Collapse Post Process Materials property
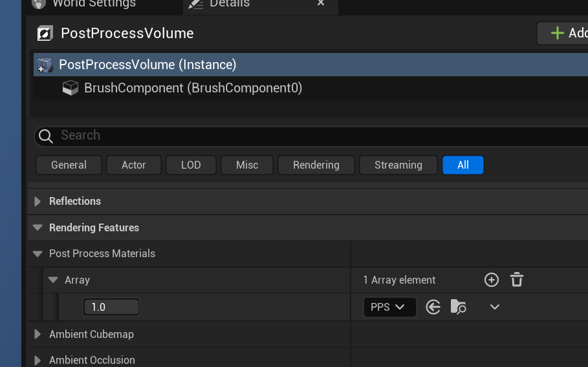Screen dimensions: 588x367 coord(38,254)
